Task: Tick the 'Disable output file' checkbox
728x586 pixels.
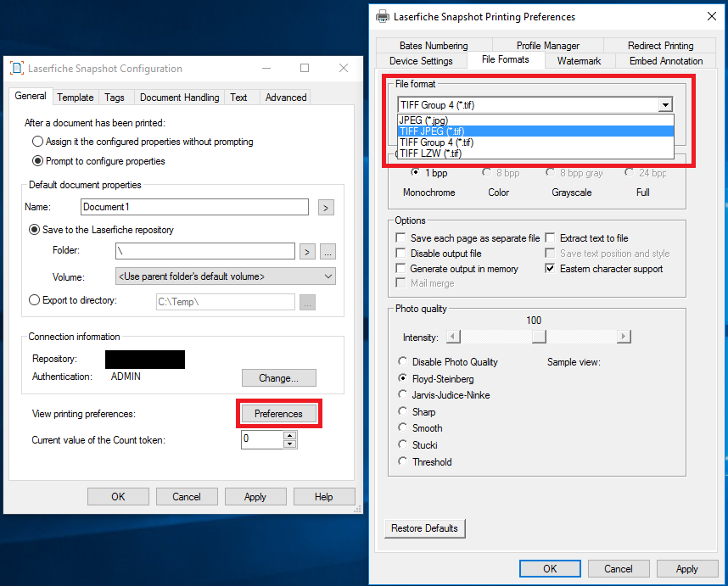Action: tap(400, 254)
